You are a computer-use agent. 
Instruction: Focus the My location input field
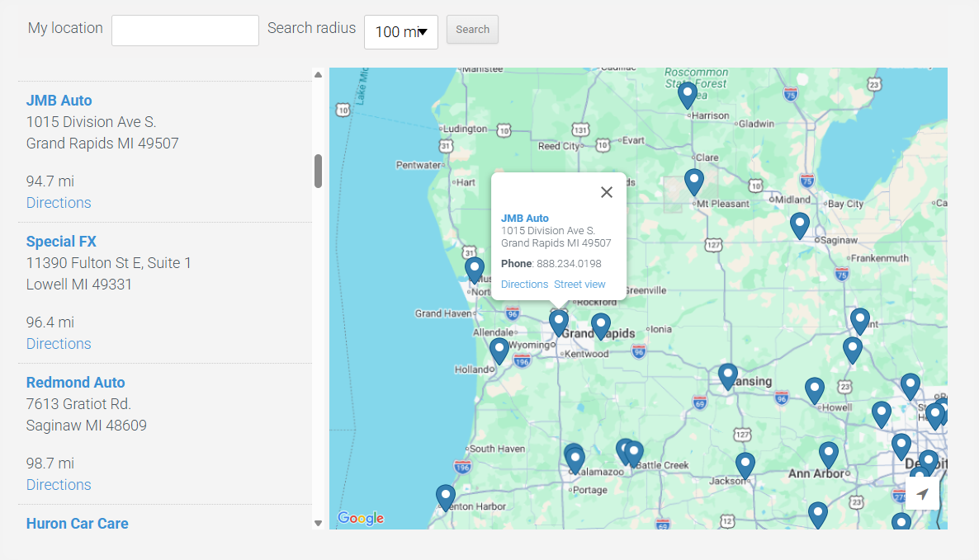[185, 30]
